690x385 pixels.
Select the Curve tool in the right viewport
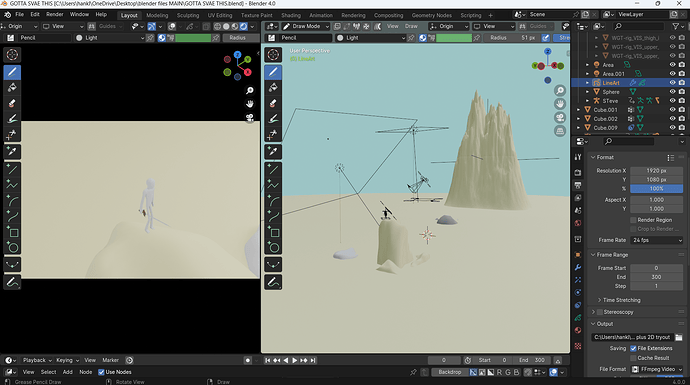[273, 217]
